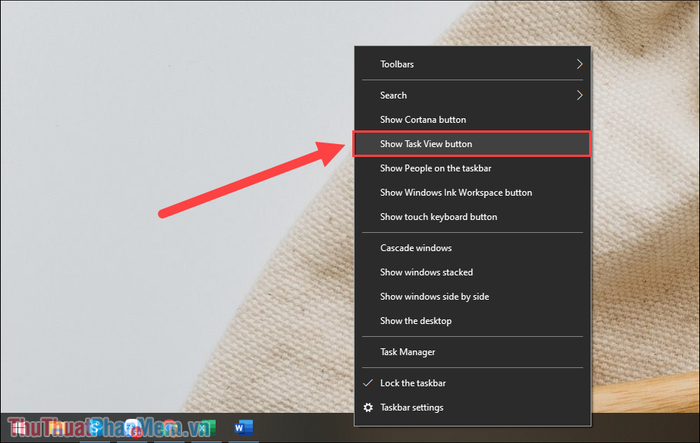
Task: Click the Windows Start button
Action: pos(19,428)
